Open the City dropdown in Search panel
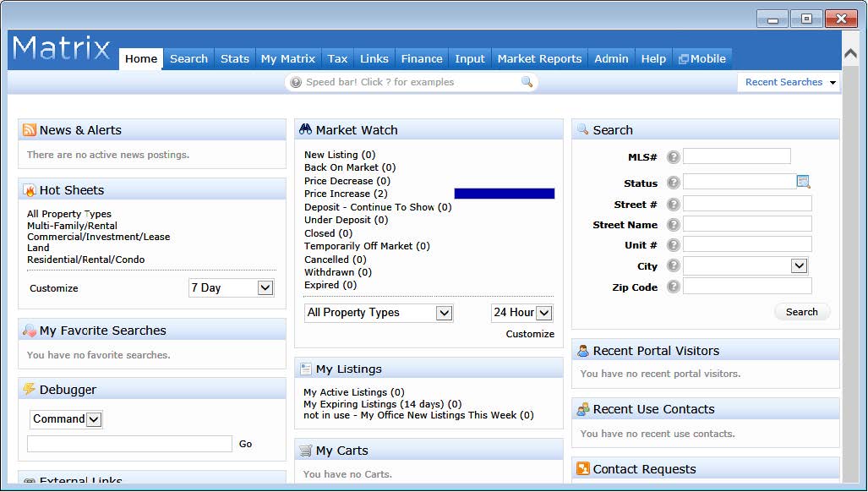 745,266
